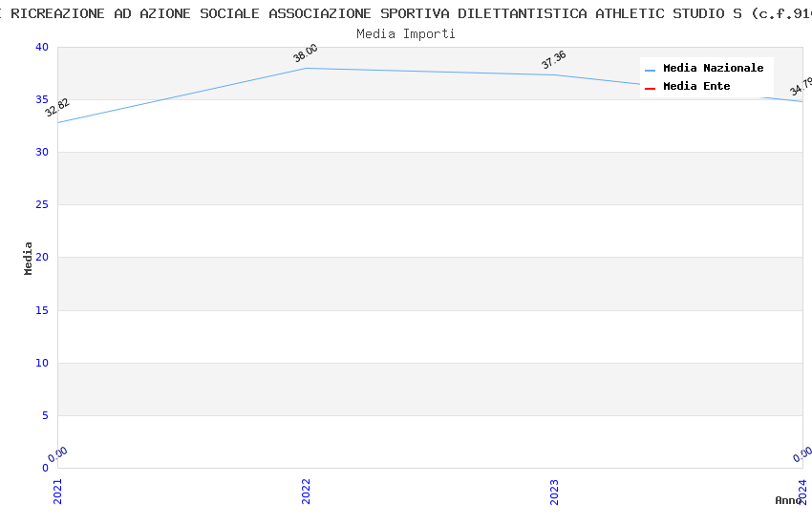
Task: Click the red Media Ente legend swatch
Action: 651,88
